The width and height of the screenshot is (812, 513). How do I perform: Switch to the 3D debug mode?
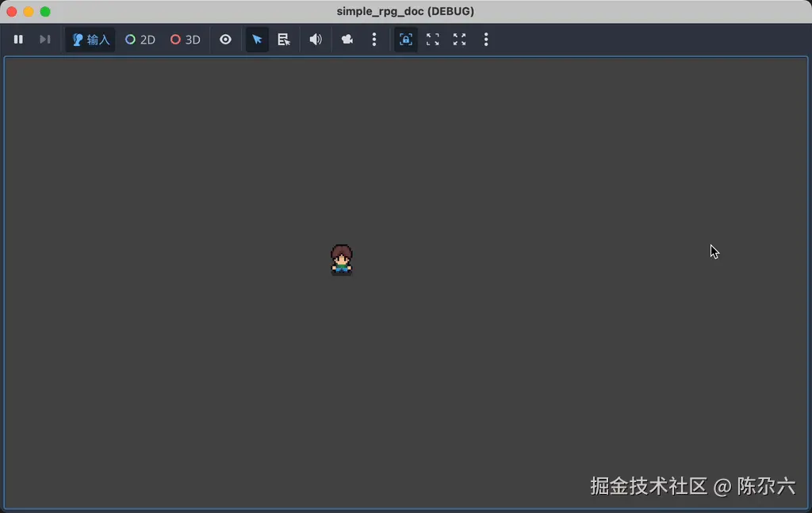(x=184, y=39)
